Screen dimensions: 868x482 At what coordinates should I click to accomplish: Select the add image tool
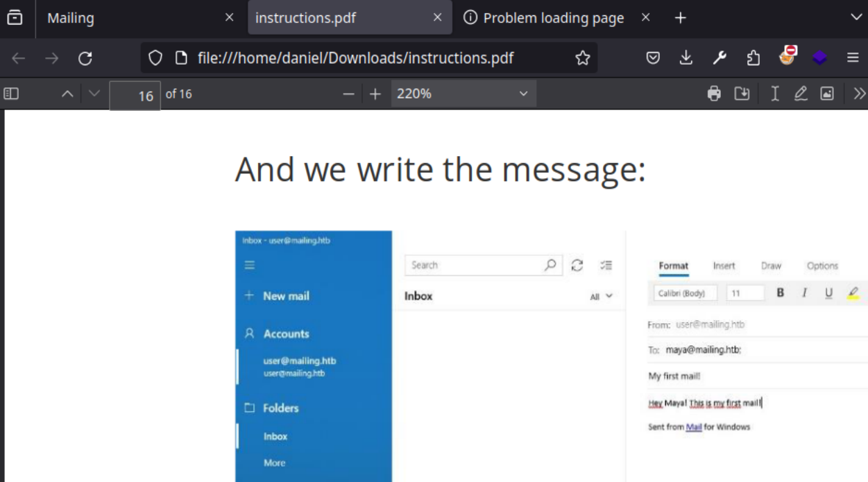(827, 94)
